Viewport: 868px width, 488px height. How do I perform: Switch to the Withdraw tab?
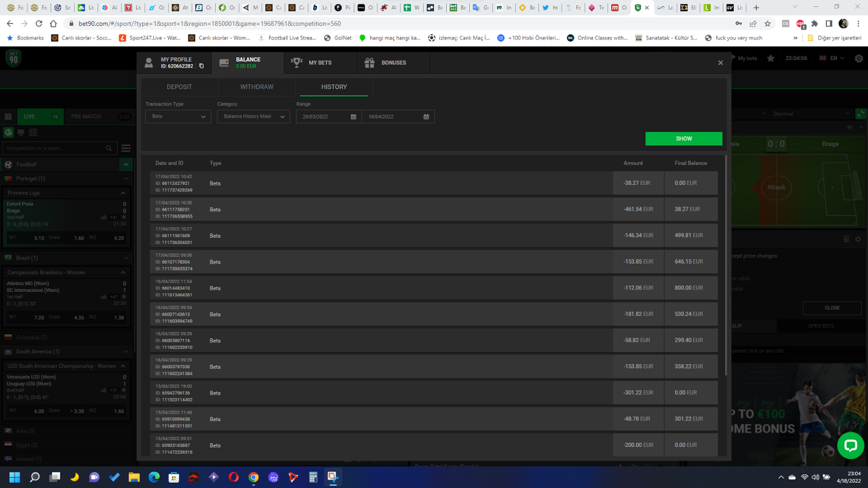[257, 87]
